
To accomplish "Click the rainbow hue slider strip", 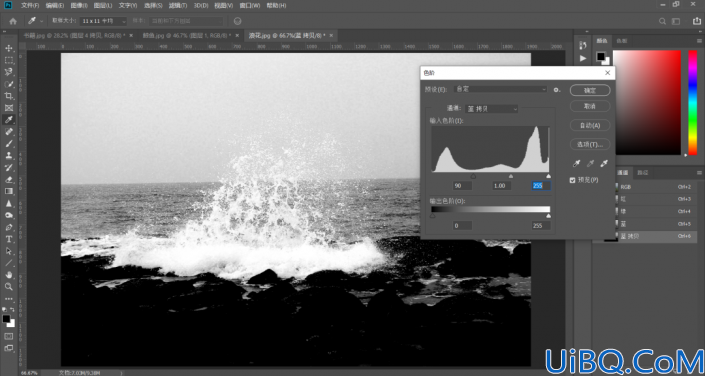I will (x=692, y=103).
